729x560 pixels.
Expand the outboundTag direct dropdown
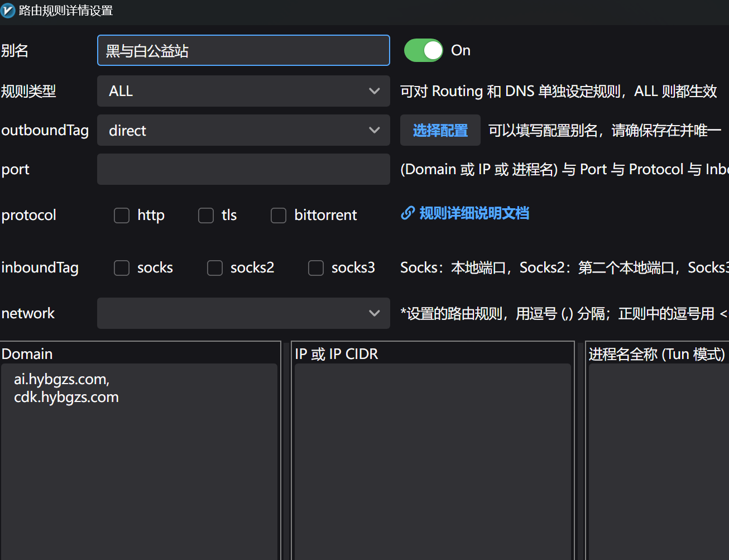tap(243, 130)
